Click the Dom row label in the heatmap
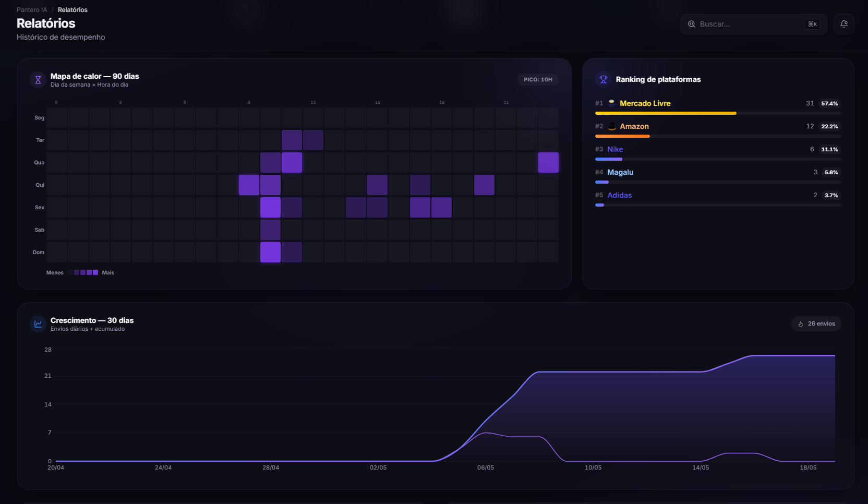 (x=39, y=252)
